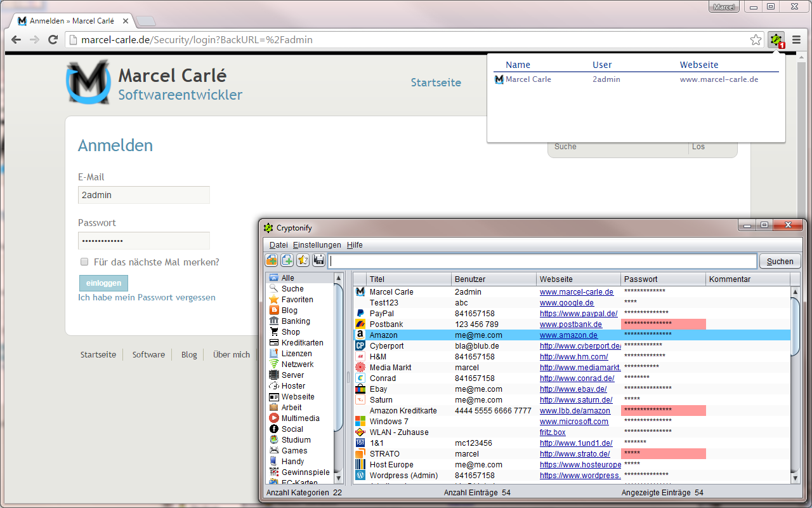Click the Postbank entry icon
This screenshot has width=812, height=508.
click(x=360, y=324)
